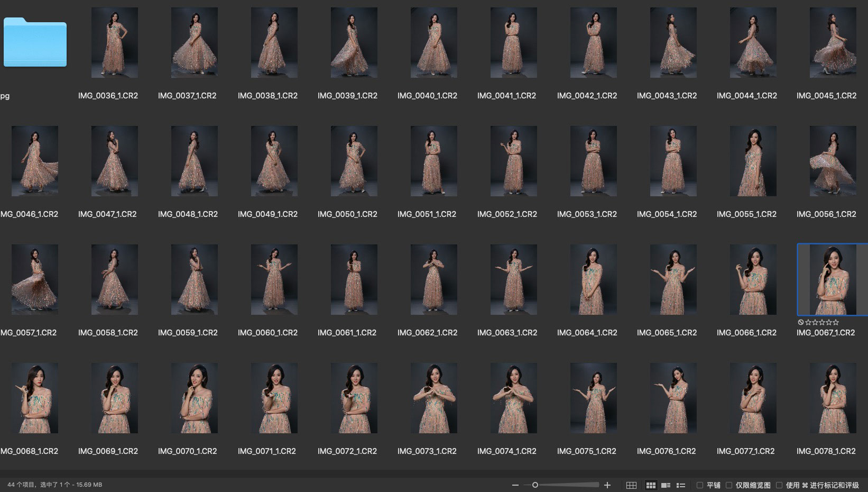Click the zoom-in plus icon

tap(607, 485)
